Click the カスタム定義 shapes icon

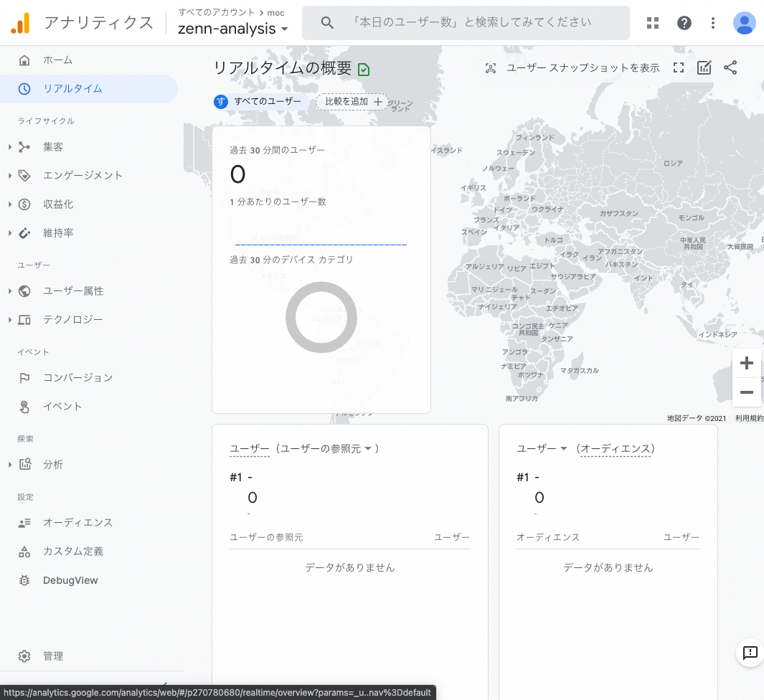tap(24, 552)
